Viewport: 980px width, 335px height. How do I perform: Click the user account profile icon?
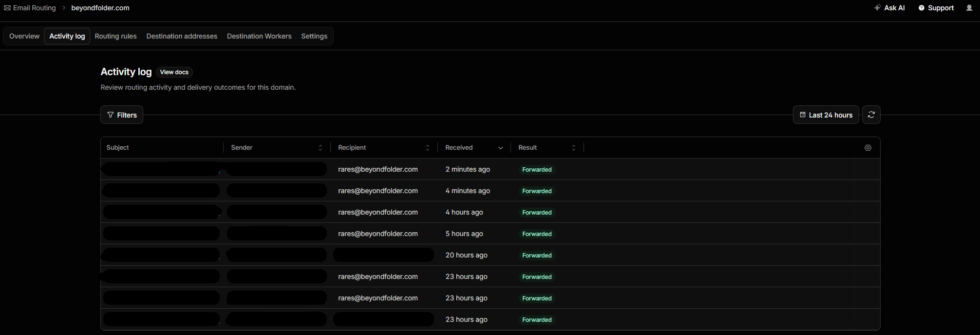click(969, 8)
